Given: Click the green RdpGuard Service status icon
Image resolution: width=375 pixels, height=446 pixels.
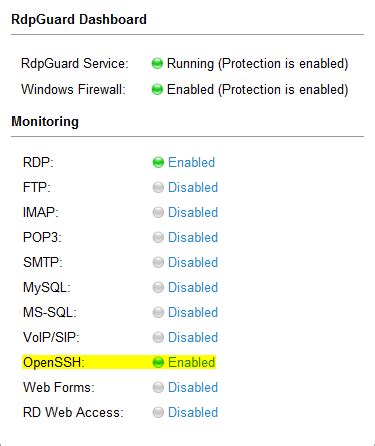Looking at the screenshot, I should [157, 63].
